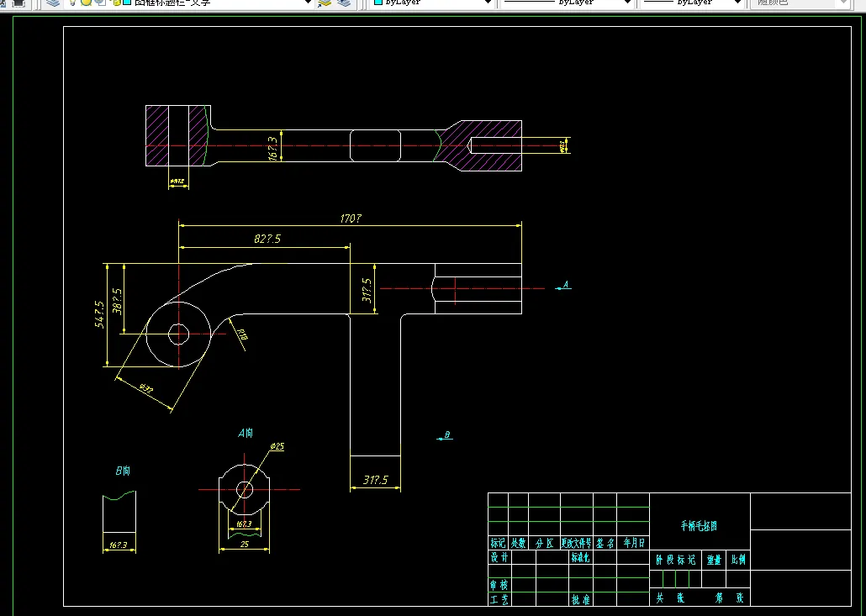The height and width of the screenshot is (616, 866).
Task: Click the A view direction arrow
Action: [562, 286]
